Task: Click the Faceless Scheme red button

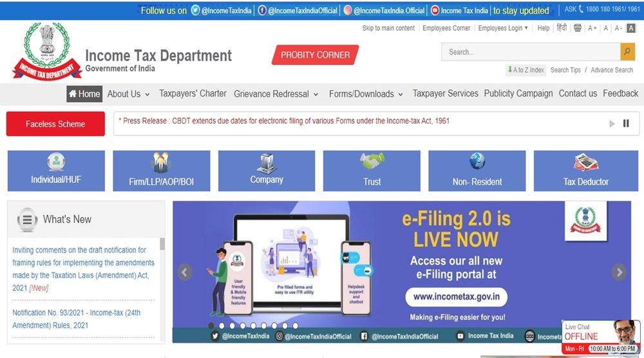Action: (x=55, y=124)
